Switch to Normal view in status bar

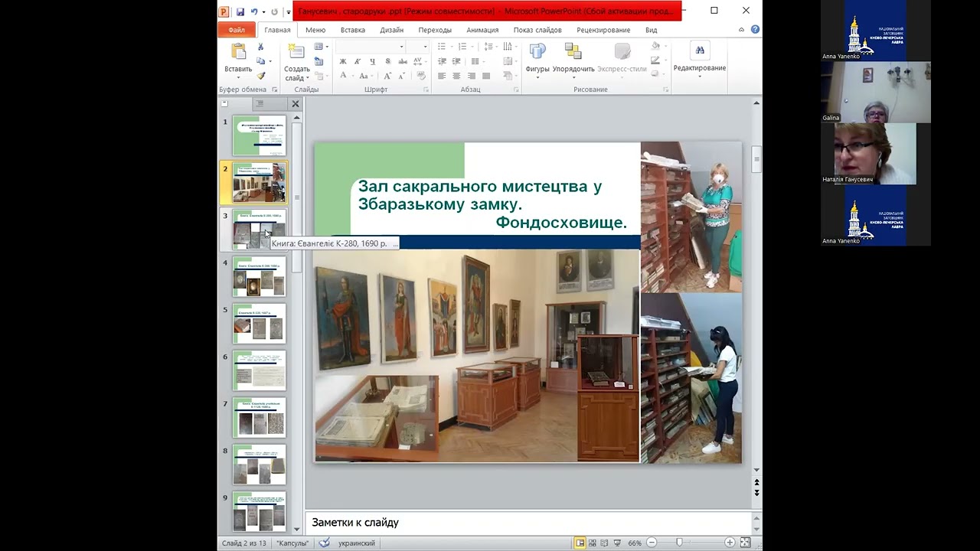pyautogui.click(x=580, y=543)
